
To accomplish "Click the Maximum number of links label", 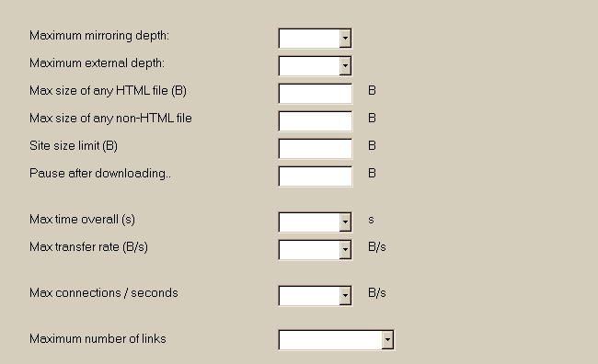I will click(x=98, y=339).
